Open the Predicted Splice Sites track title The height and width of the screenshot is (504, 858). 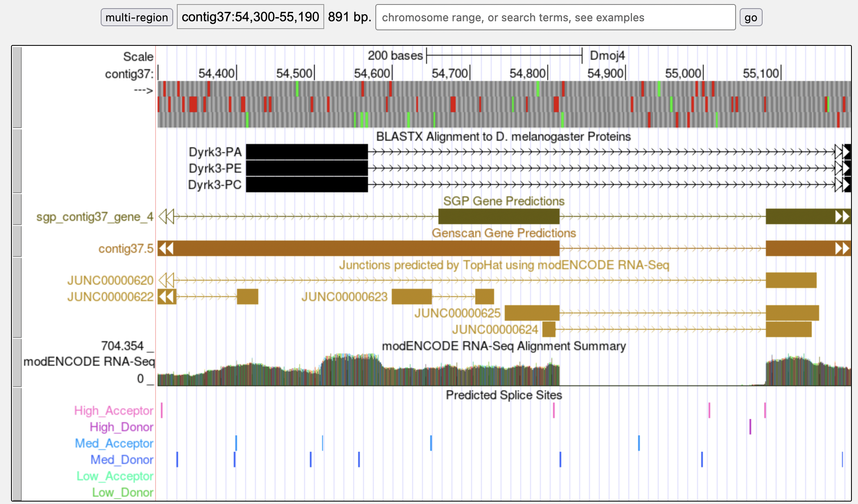(504, 395)
